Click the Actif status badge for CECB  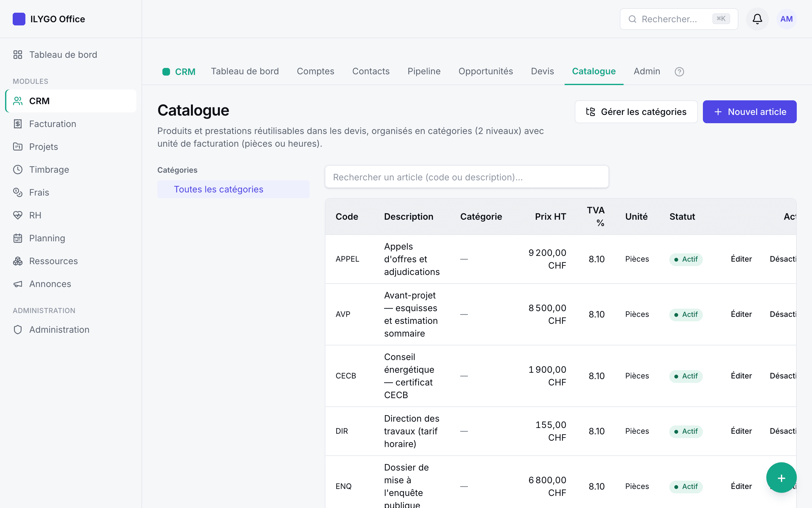pyautogui.click(x=685, y=376)
